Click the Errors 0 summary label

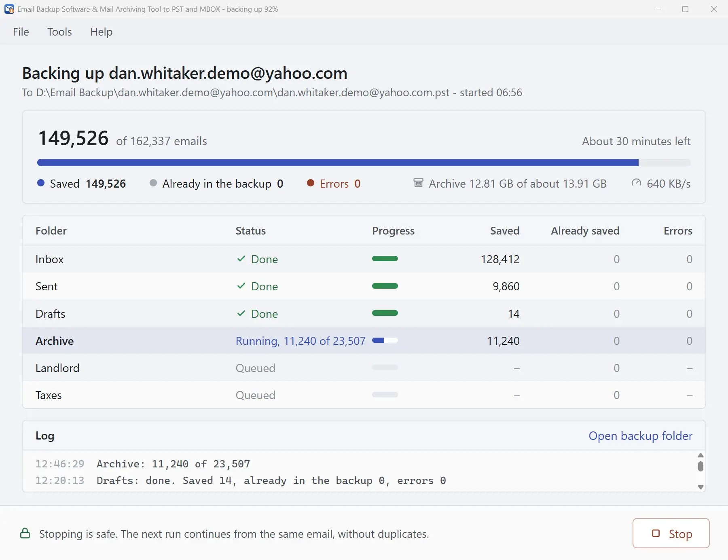pyautogui.click(x=340, y=184)
